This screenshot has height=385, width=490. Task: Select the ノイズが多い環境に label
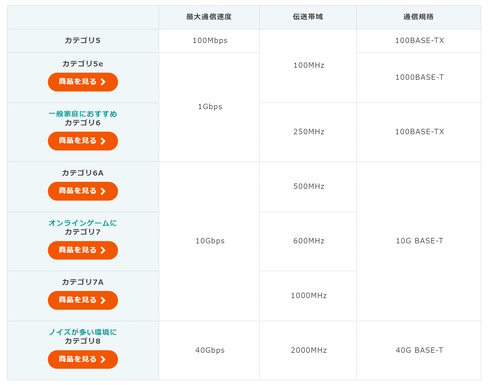(83, 332)
